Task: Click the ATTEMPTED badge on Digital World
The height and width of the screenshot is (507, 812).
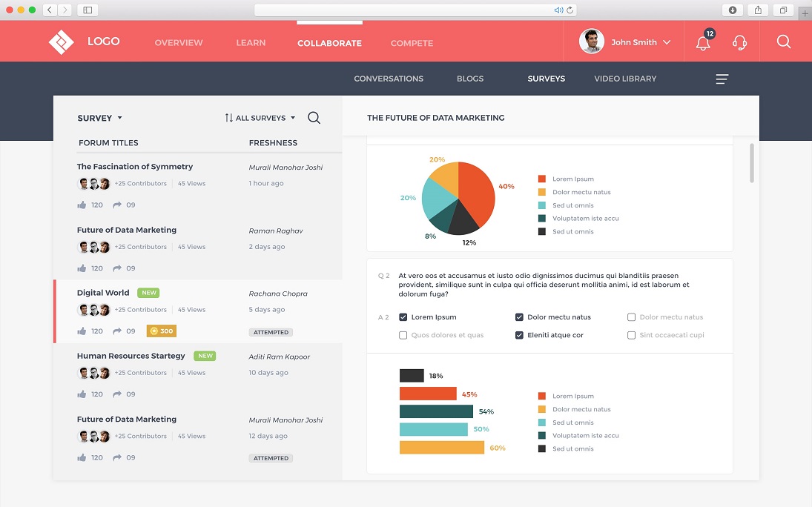Action: (x=271, y=333)
